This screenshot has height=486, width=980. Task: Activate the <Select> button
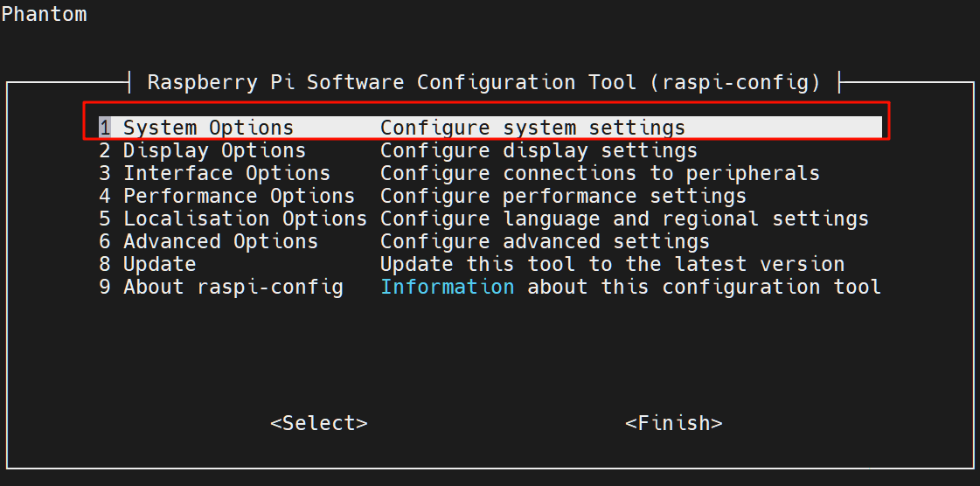click(319, 423)
